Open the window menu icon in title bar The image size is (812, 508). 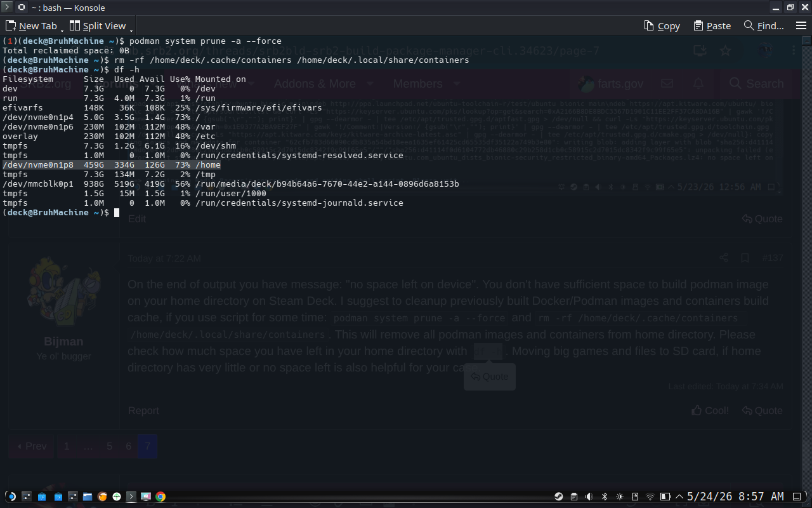(8, 8)
